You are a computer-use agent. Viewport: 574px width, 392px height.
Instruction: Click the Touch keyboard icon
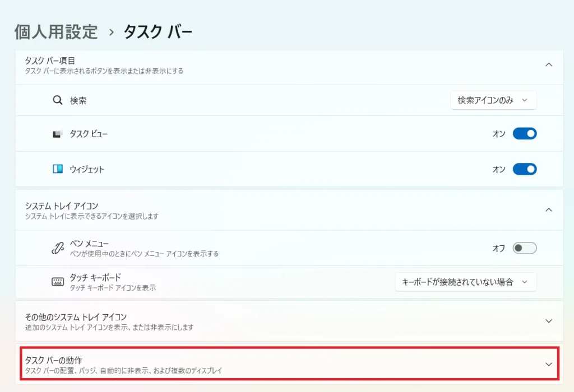[57, 282]
